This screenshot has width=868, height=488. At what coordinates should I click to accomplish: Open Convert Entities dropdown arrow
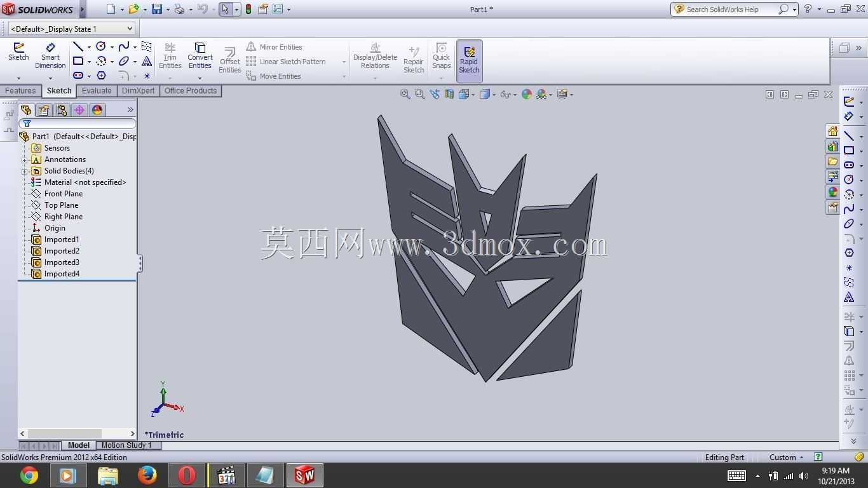200,78
